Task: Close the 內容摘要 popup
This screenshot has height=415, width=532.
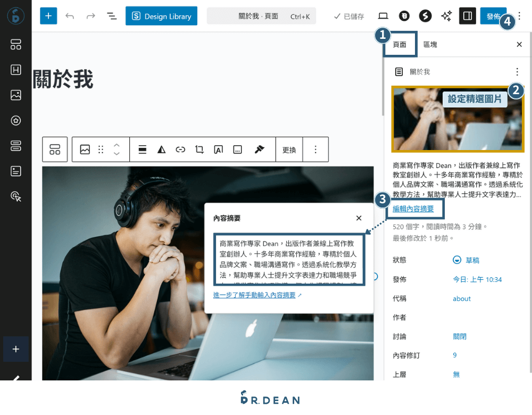Action: click(x=359, y=218)
